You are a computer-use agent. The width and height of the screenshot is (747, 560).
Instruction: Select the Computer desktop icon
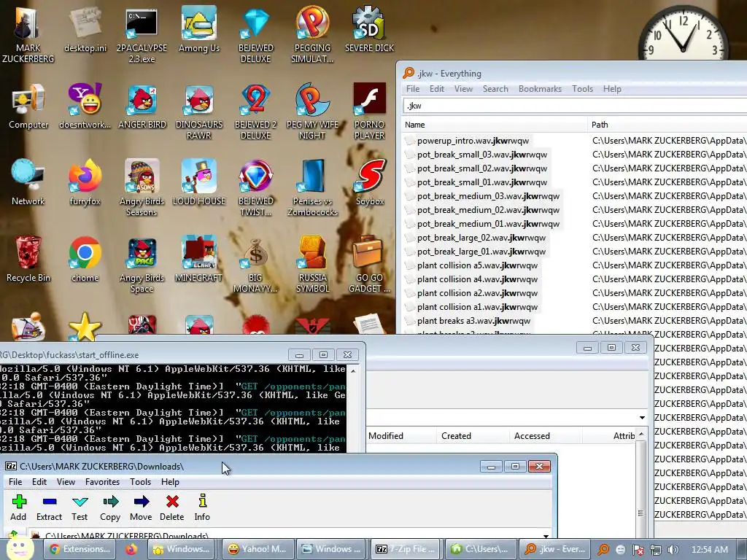tap(28, 106)
